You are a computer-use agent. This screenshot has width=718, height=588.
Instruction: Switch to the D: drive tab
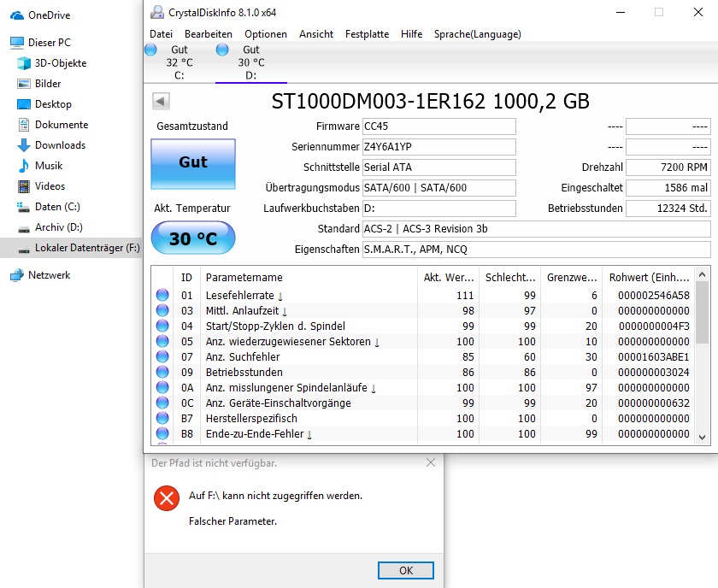point(251,62)
